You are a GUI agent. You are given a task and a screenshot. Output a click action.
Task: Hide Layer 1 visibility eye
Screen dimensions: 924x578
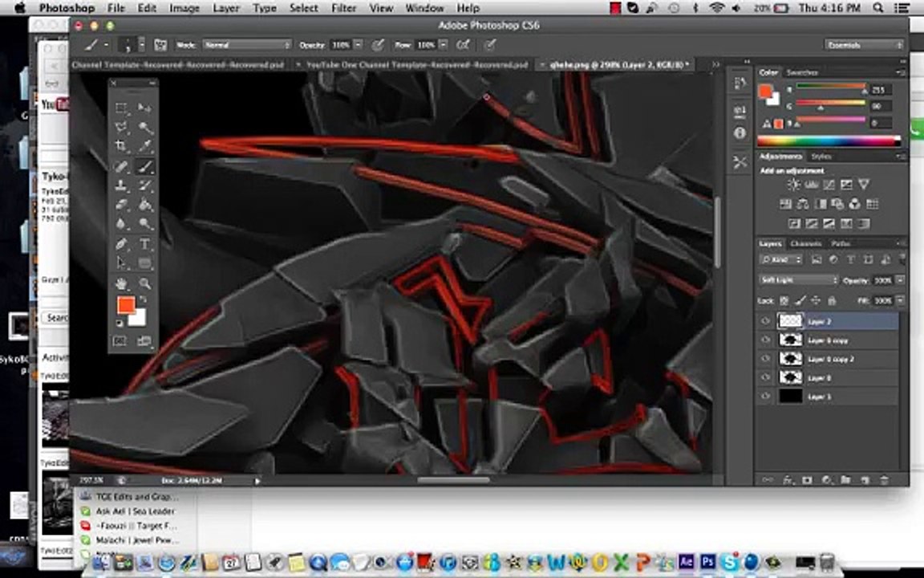pyautogui.click(x=765, y=397)
